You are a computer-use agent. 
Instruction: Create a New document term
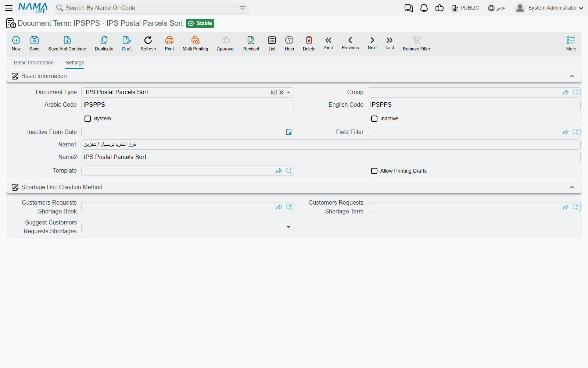tap(16, 43)
